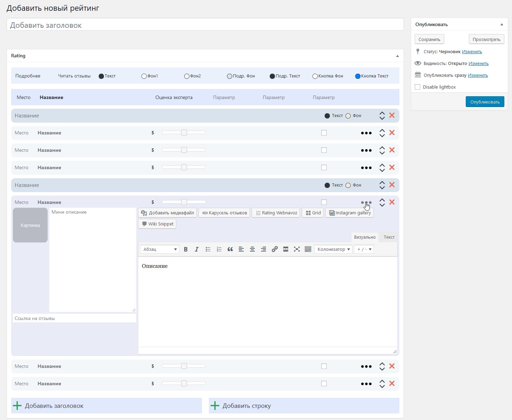512x420 pixels.
Task: Switch to the Текст editor tab
Action: (x=389, y=237)
